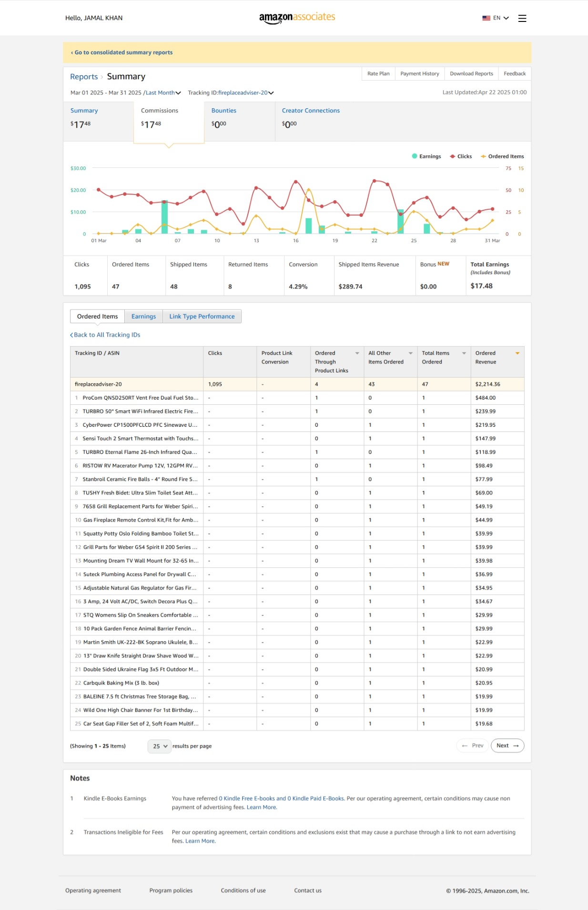Click the Total Earnings $17.48 value

(x=481, y=286)
